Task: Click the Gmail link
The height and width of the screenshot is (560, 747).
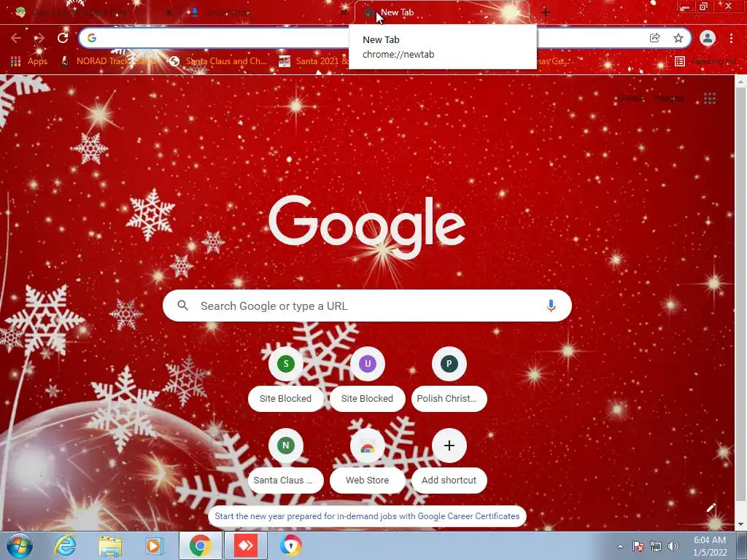Action: tap(630, 98)
